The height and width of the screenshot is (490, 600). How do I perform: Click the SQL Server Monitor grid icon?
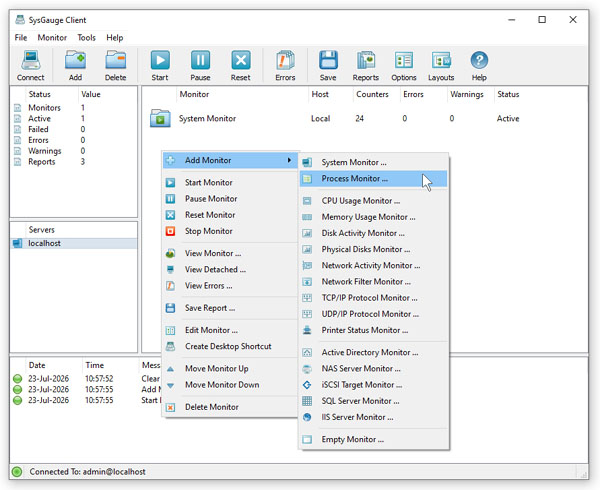click(x=307, y=401)
